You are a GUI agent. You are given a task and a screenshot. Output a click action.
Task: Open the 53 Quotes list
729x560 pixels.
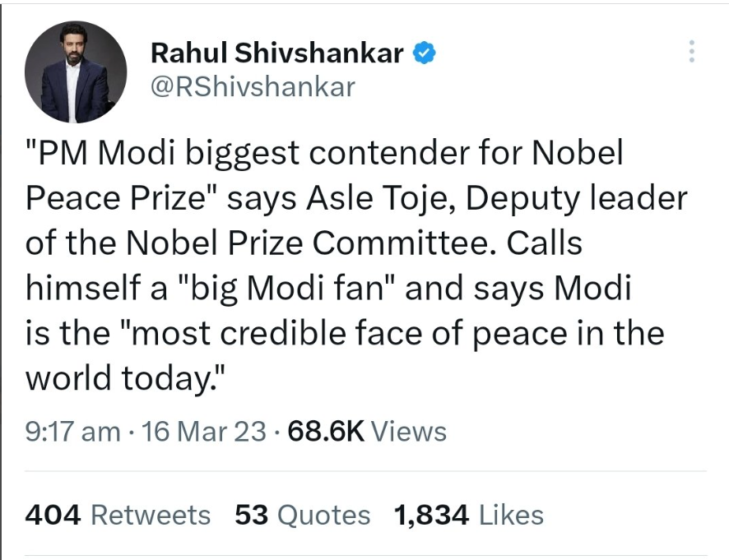[x=303, y=515]
